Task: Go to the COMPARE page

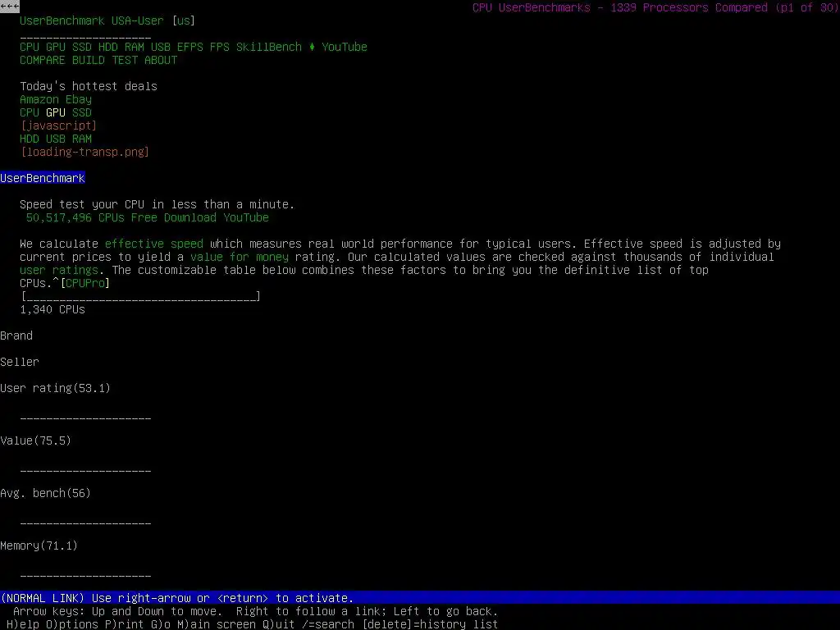Action: [43, 60]
